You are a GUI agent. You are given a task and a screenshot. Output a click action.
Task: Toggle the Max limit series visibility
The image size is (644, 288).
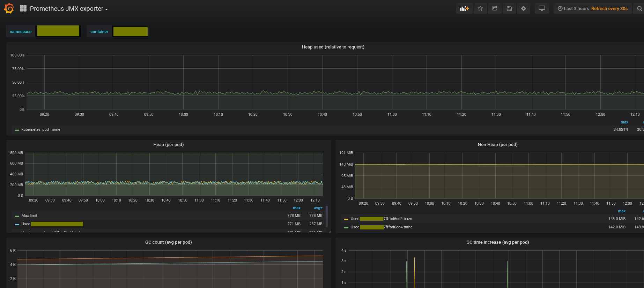(x=29, y=215)
